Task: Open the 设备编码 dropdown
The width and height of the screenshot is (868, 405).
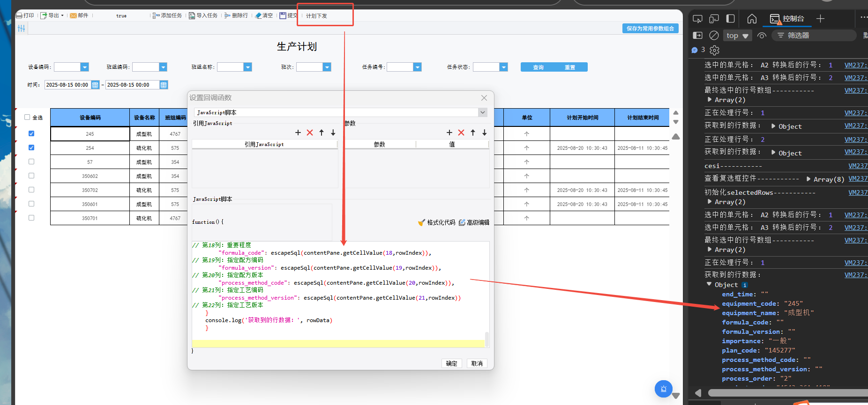Action: pyautogui.click(x=84, y=67)
